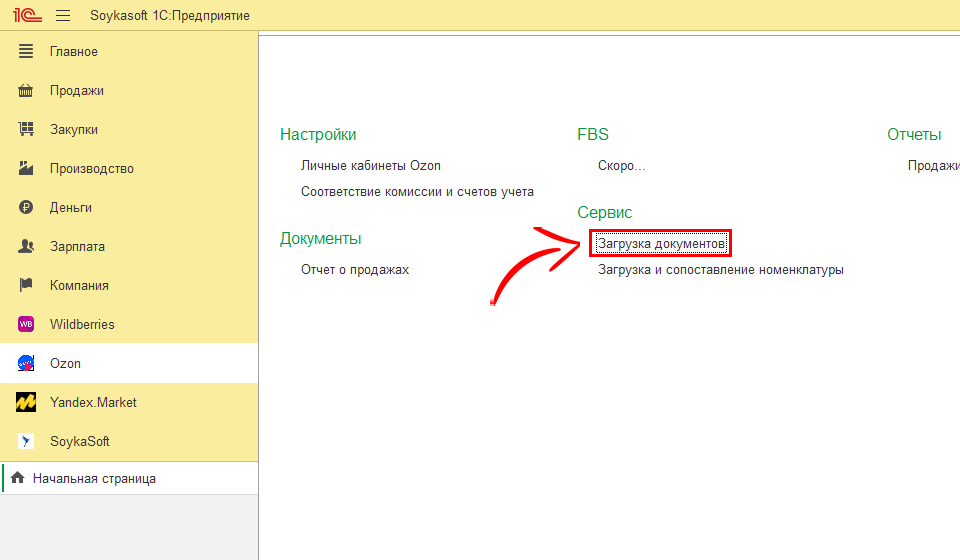Open Отчет о продажах document list
Screen dimensions: 960x560
(x=354, y=270)
